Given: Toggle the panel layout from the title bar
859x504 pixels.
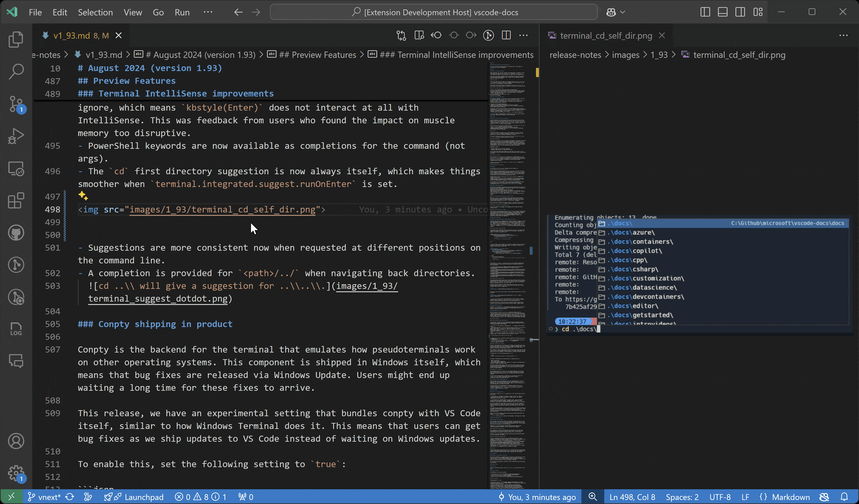Looking at the screenshot, I should click(722, 12).
